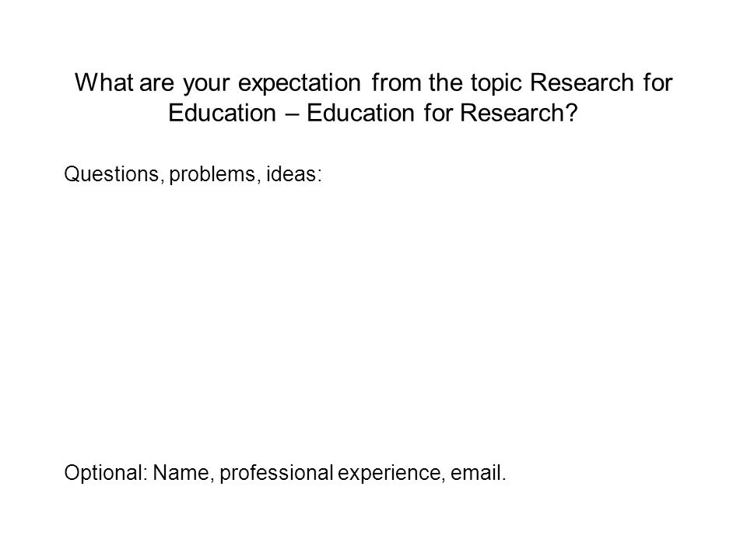Click the word "Name" in the bottom line
Viewport: 747px width, 560px height.
coord(181,473)
